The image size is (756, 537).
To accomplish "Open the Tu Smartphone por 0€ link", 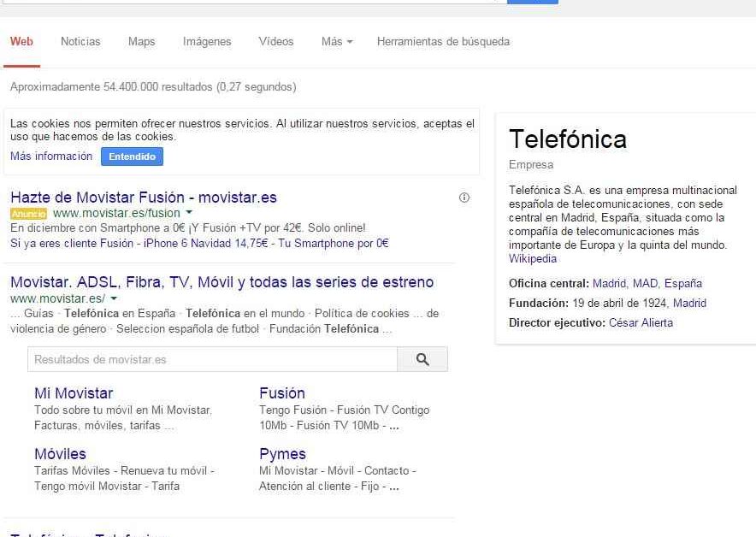I will (334, 244).
